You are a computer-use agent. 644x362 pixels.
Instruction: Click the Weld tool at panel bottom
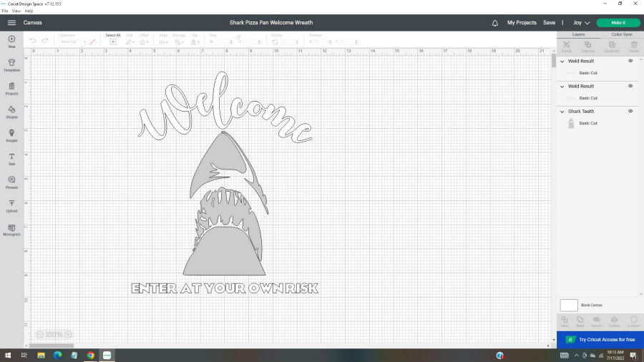pyautogui.click(x=580, y=321)
